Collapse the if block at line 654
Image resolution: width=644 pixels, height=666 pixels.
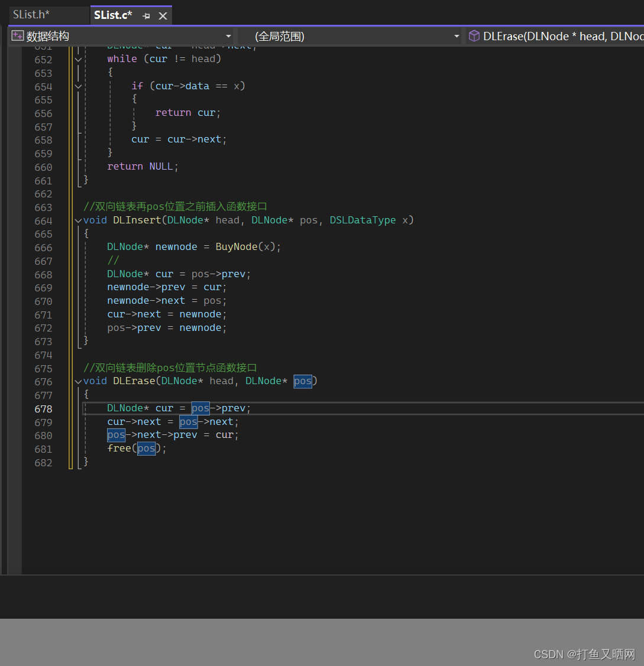(x=78, y=87)
